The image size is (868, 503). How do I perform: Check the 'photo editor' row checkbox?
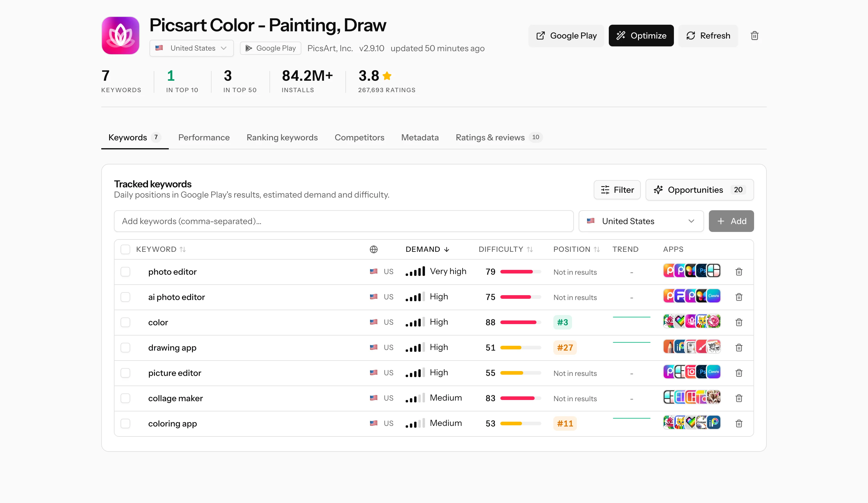[x=125, y=272]
